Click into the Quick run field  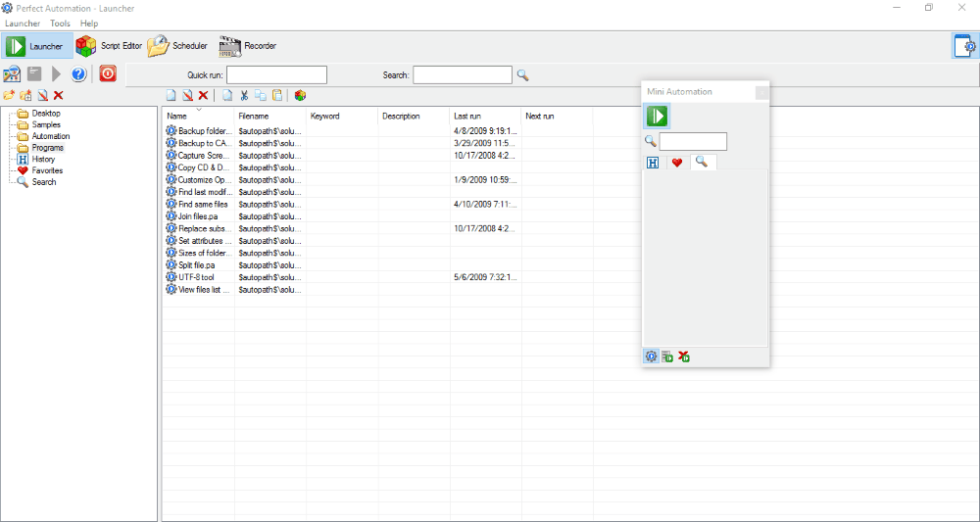tap(276, 75)
